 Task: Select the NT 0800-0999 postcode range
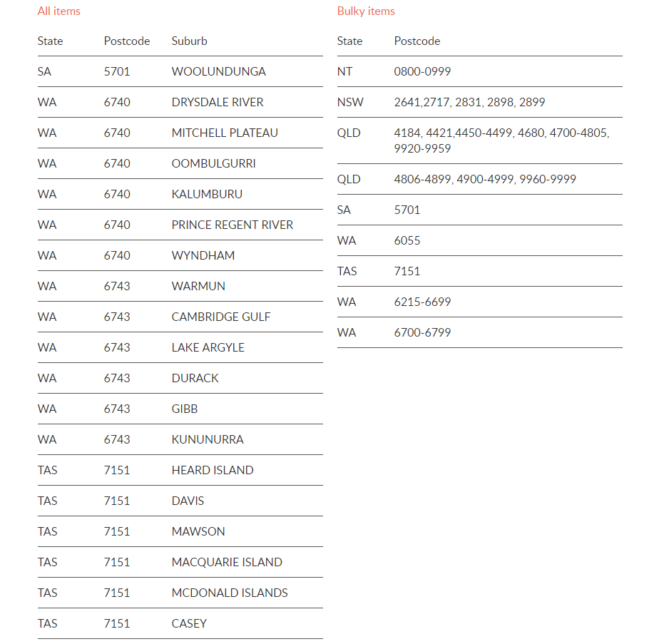pyautogui.click(x=422, y=72)
